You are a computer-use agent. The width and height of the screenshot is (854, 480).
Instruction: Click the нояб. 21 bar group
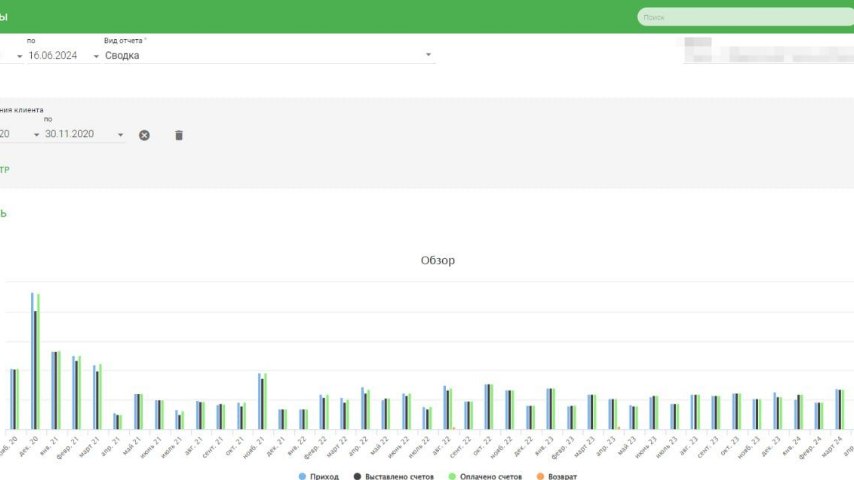(x=263, y=401)
